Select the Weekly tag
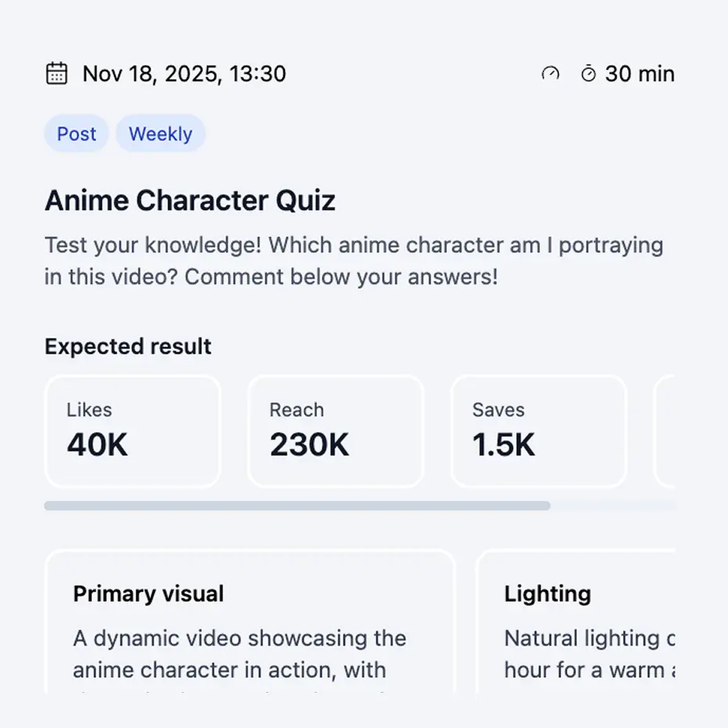The width and height of the screenshot is (728, 728). 160,134
